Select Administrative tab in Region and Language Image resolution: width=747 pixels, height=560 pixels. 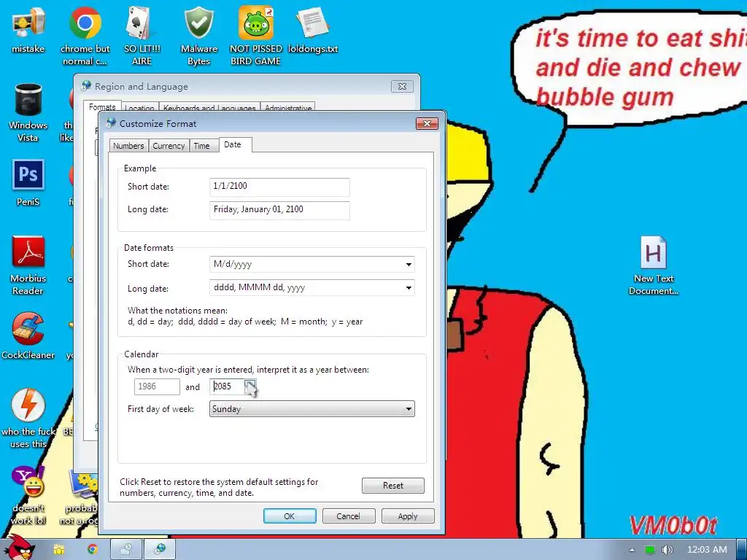[x=288, y=108]
